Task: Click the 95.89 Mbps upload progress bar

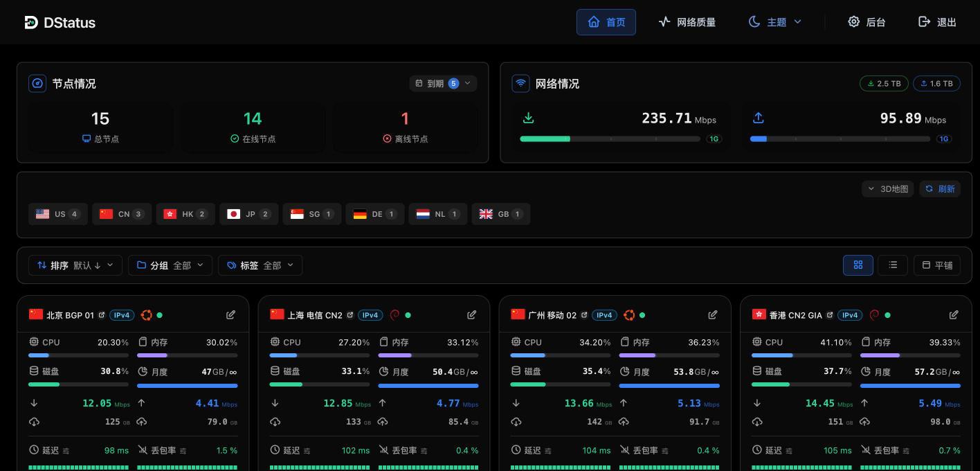Action: pos(840,139)
